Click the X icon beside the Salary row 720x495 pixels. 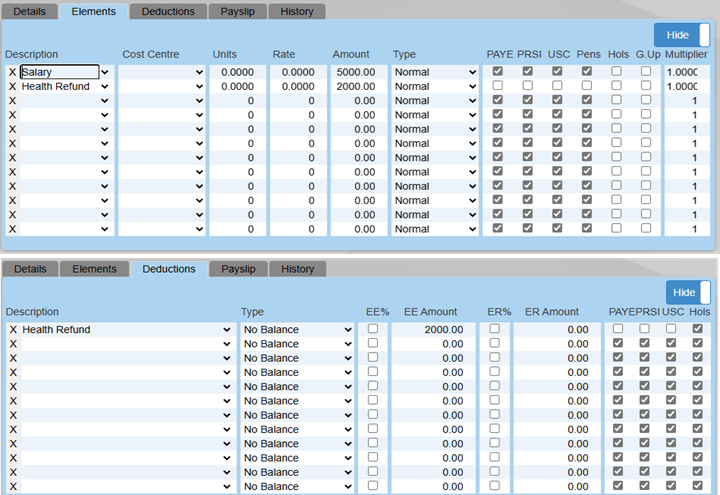point(12,73)
